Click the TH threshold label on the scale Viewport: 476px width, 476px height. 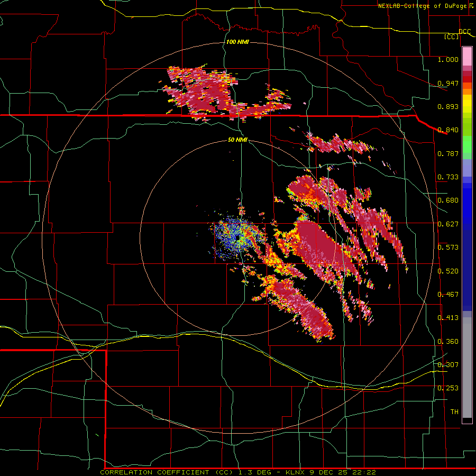(454, 412)
